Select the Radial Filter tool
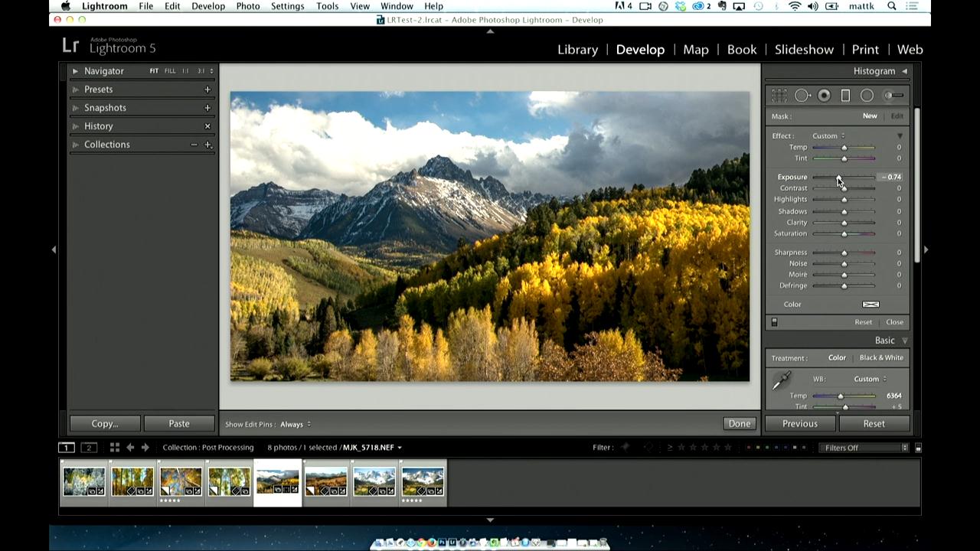The height and width of the screenshot is (551, 980). pyautogui.click(x=867, y=96)
